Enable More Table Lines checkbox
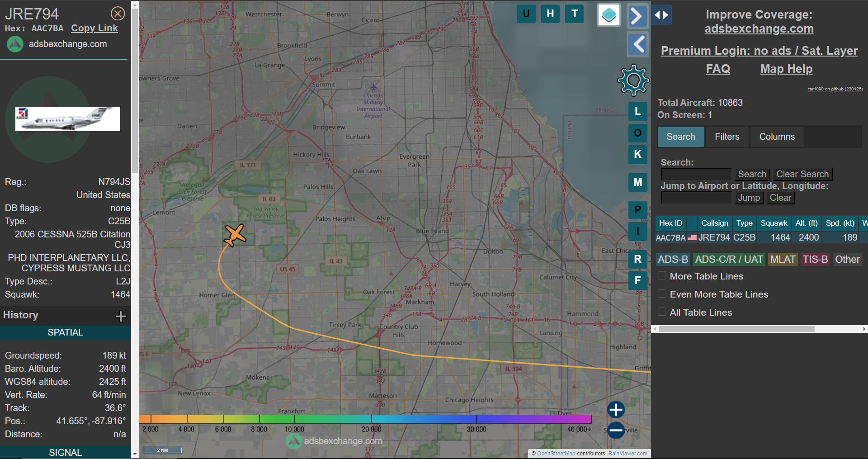Screen dimensions: 868x459 [662, 276]
